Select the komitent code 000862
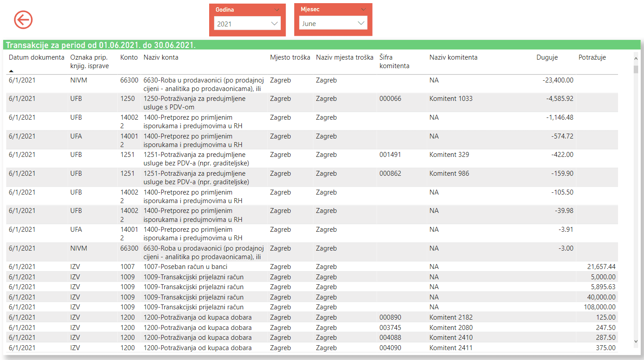Viewport: 644px width, 360px height. [x=390, y=173]
